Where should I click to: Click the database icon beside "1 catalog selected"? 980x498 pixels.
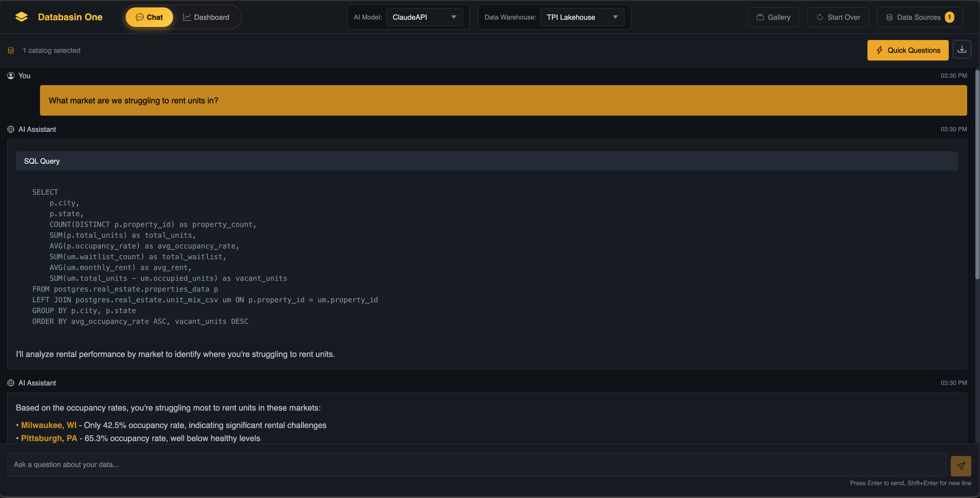click(11, 50)
